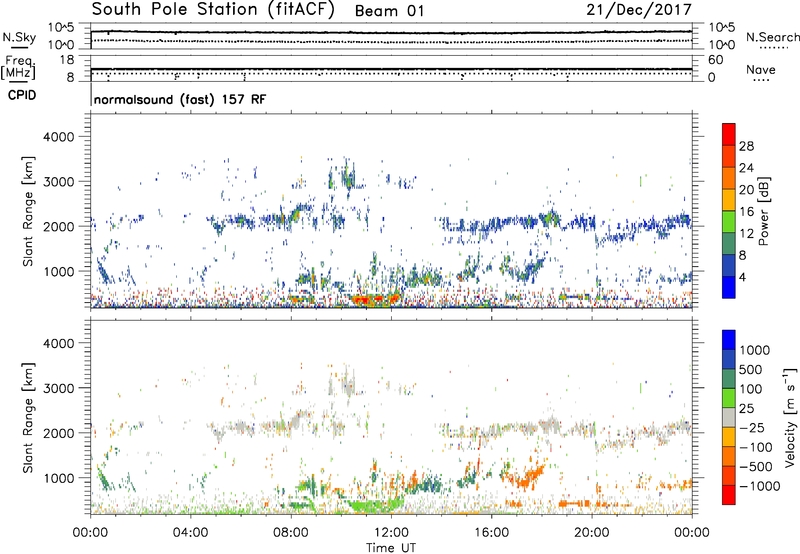Click the "-1000" Velocity colorbar tick label
Viewport: 800px width, 554px height.
(x=759, y=486)
